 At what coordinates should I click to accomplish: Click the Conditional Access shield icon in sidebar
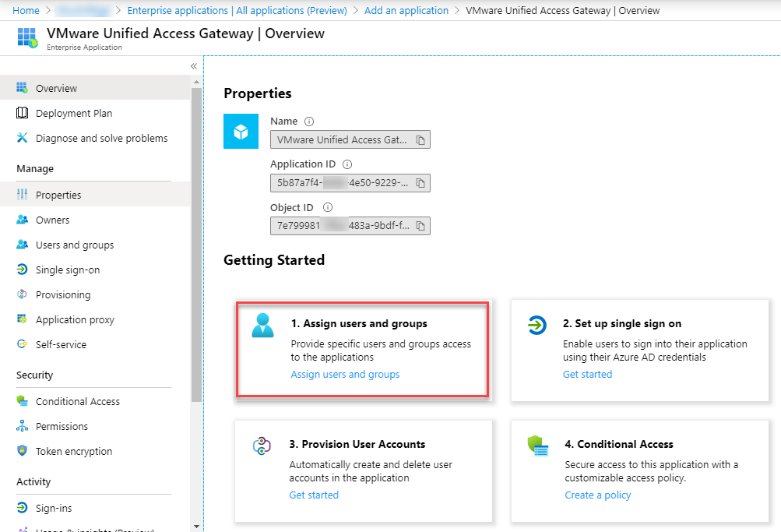tap(22, 400)
